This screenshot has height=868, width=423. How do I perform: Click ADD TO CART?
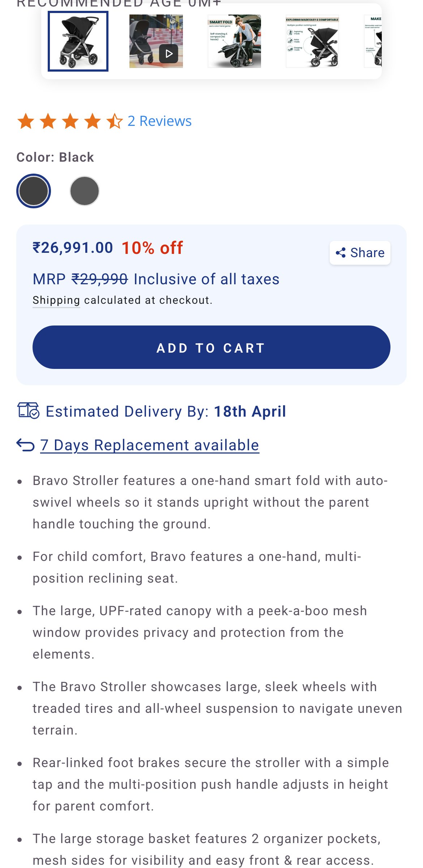[211, 348]
